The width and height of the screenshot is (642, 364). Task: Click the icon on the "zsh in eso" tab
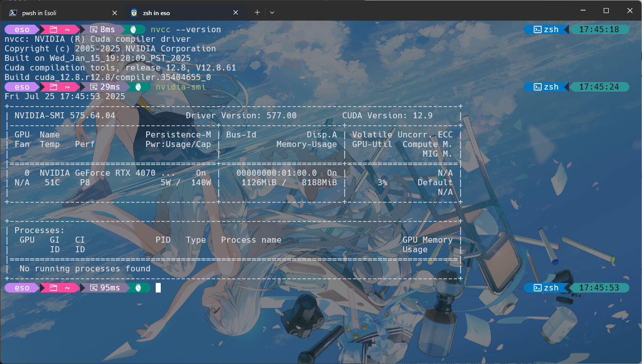(134, 12)
